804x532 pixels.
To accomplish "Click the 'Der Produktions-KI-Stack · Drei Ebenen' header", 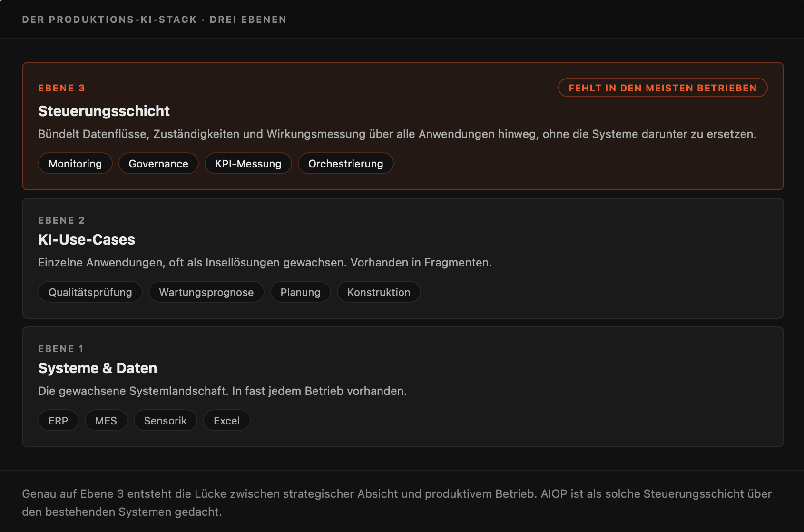I will coord(154,20).
